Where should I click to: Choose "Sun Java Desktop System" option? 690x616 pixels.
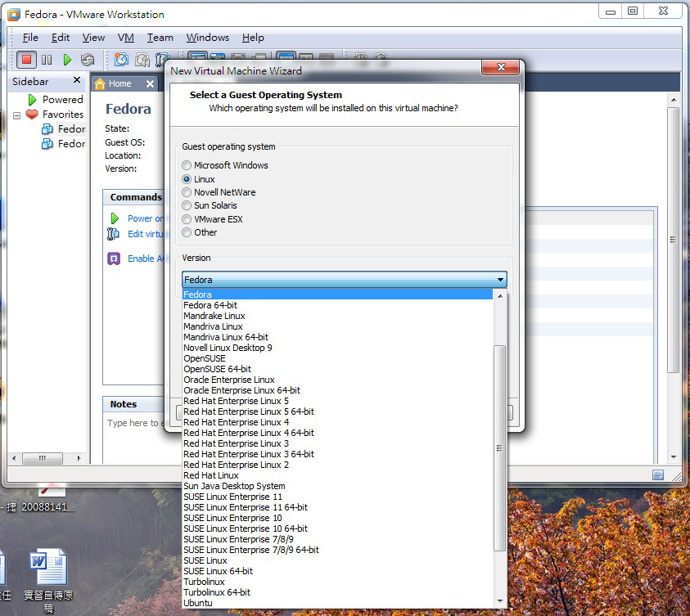tap(337, 486)
